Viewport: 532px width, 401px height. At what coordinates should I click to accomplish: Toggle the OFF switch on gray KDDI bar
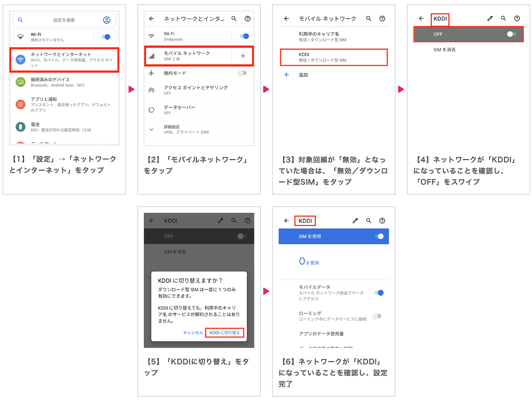pos(511,34)
